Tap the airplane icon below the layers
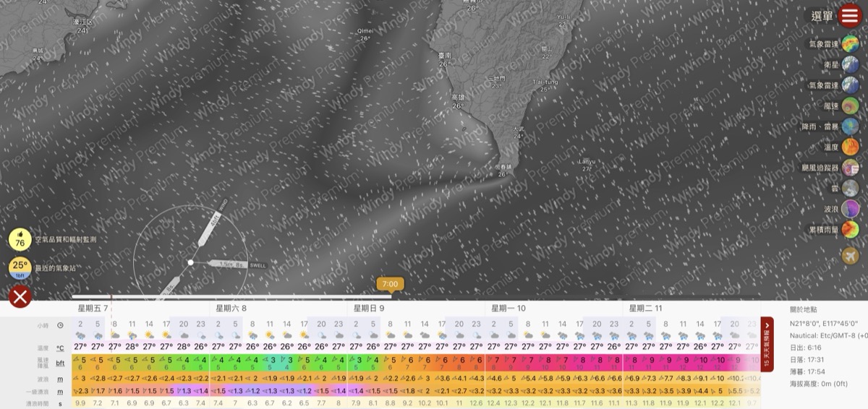The image size is (868, 409). pyautogui.click(x=850, y=255)
